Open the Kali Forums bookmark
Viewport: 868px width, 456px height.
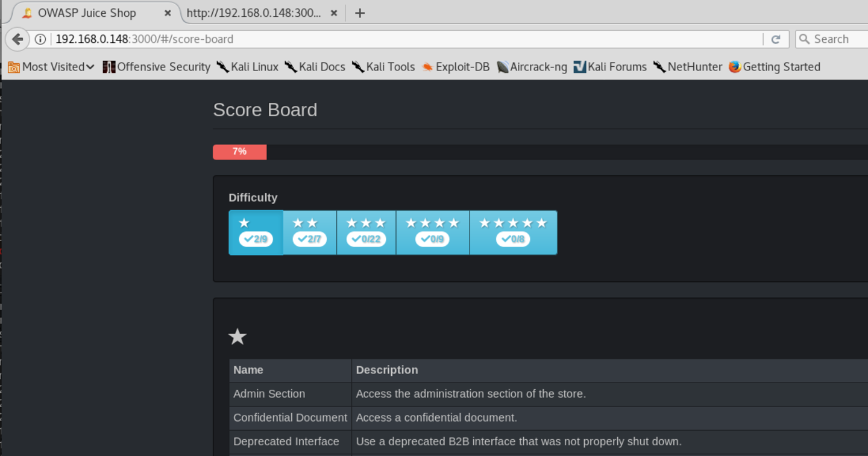click(x=610, y=67)
